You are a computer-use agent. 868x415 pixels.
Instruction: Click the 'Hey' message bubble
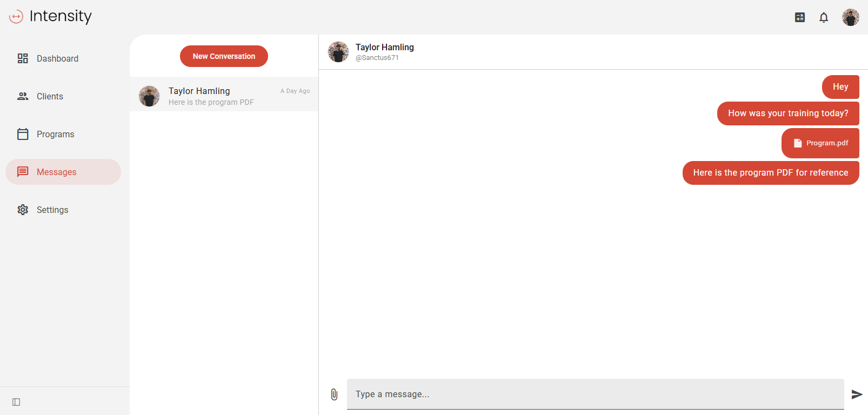coord(840,87)
